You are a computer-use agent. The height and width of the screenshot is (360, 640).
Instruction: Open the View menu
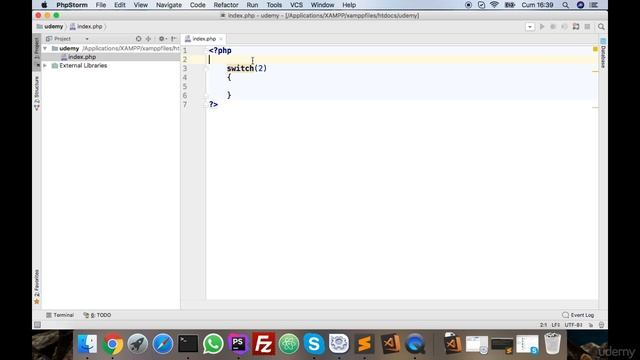[x=140, y=5]
